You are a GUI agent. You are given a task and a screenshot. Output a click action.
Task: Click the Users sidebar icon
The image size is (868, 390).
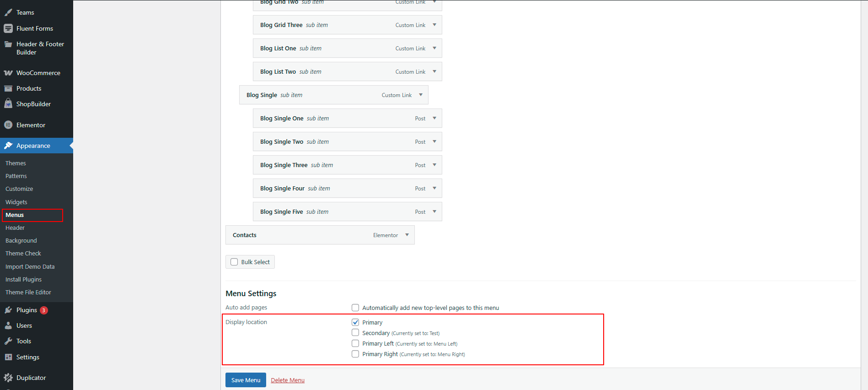(x=8, y=325)
